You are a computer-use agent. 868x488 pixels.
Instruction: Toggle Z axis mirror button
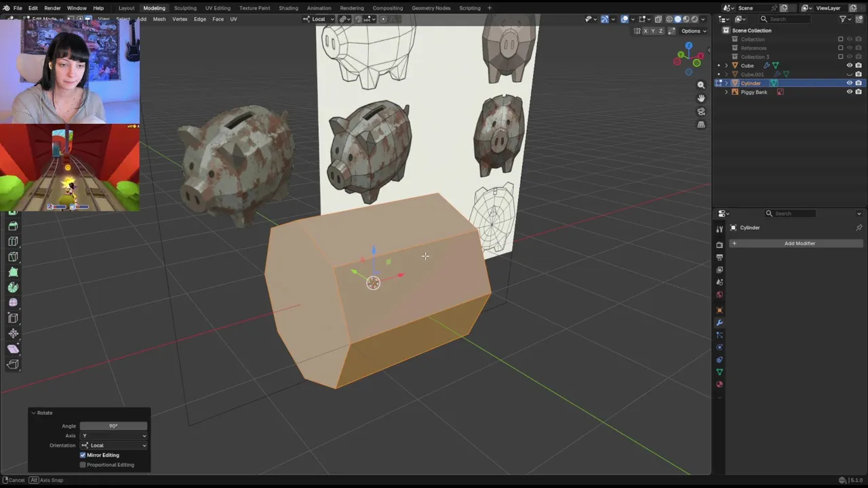[660, 31]
